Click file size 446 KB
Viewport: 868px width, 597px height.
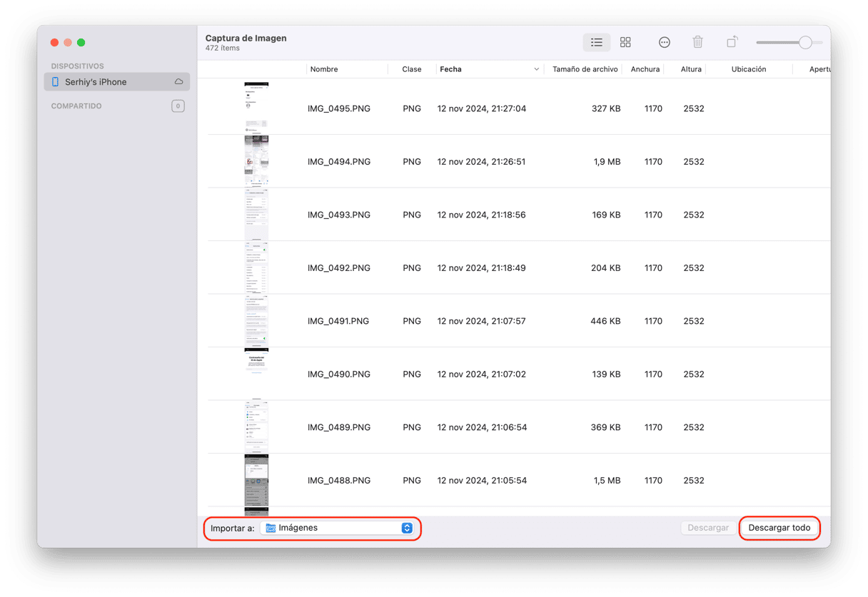[x=605, y=321]
